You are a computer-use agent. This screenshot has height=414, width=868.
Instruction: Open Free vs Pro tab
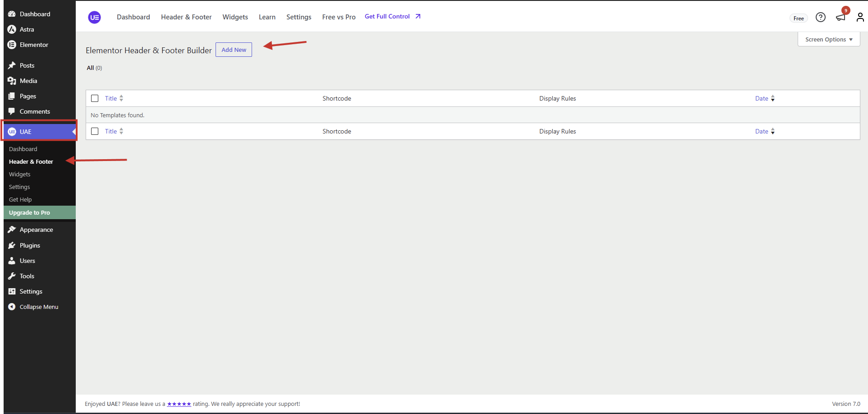[x=339, y=17]
